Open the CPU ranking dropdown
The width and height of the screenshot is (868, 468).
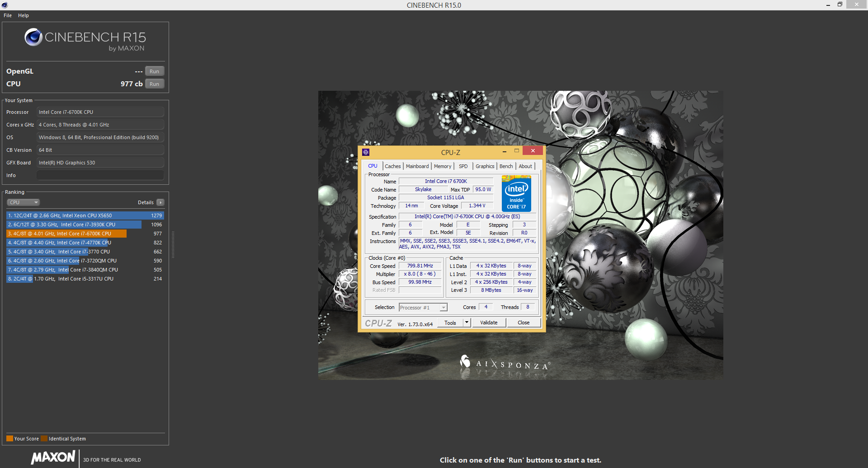pyautogui.click(x=24, y=202)
